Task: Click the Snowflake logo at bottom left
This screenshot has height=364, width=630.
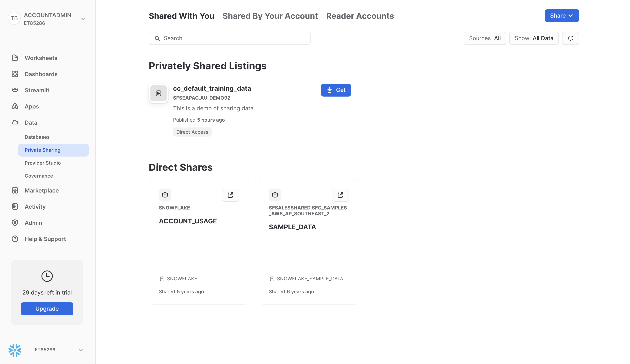Action: pyautogui.click(x=15, y=350)
